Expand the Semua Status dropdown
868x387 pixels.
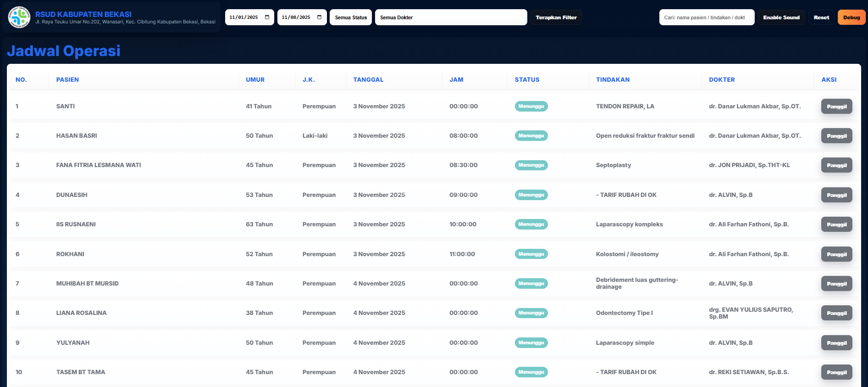point(350,17)
